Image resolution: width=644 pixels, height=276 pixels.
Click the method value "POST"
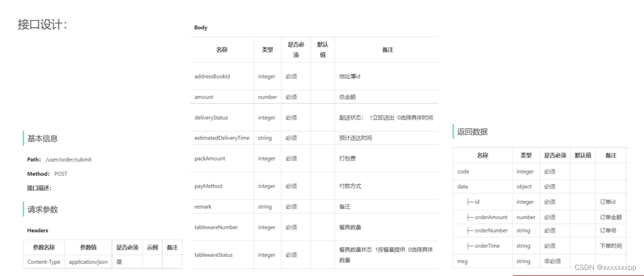click(x=61, y=174)
